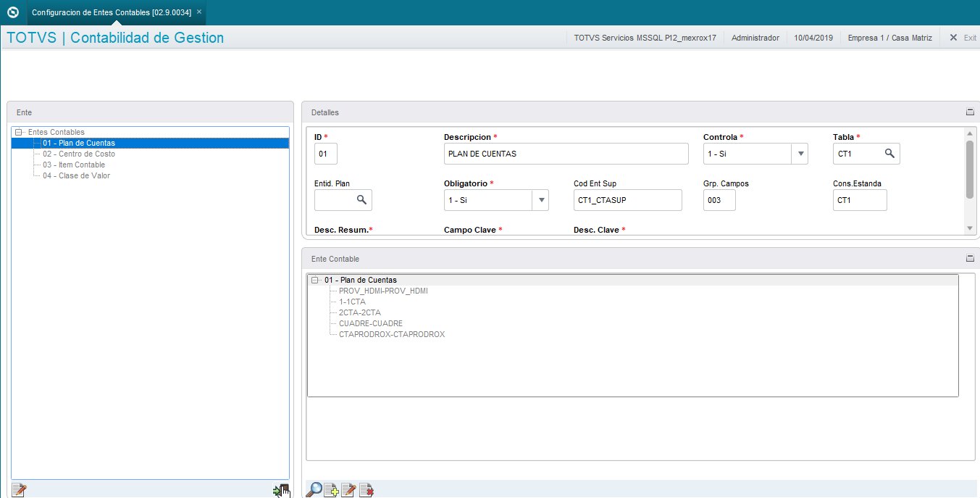Click the Grp. Campos input field

(719, 200)
